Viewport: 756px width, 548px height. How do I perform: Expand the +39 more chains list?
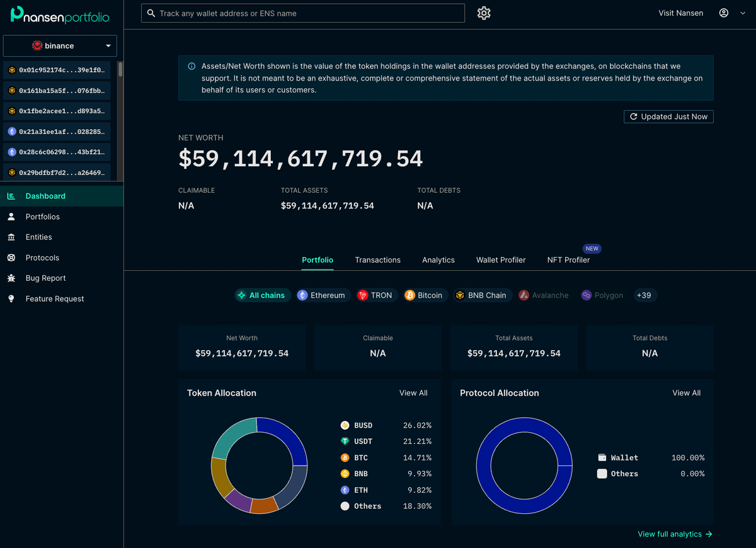pos(644,295)
